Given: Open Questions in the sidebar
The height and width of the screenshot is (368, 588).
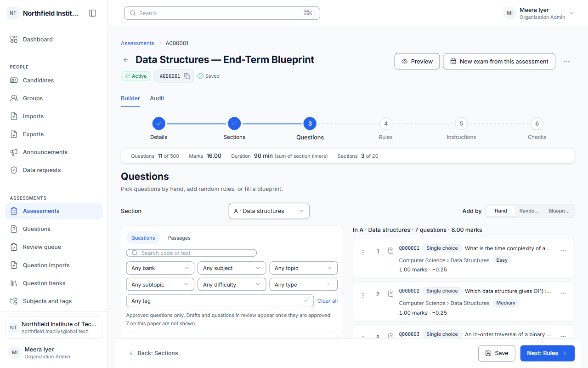Looking at the screenshot, I should (x=54, y=229).
